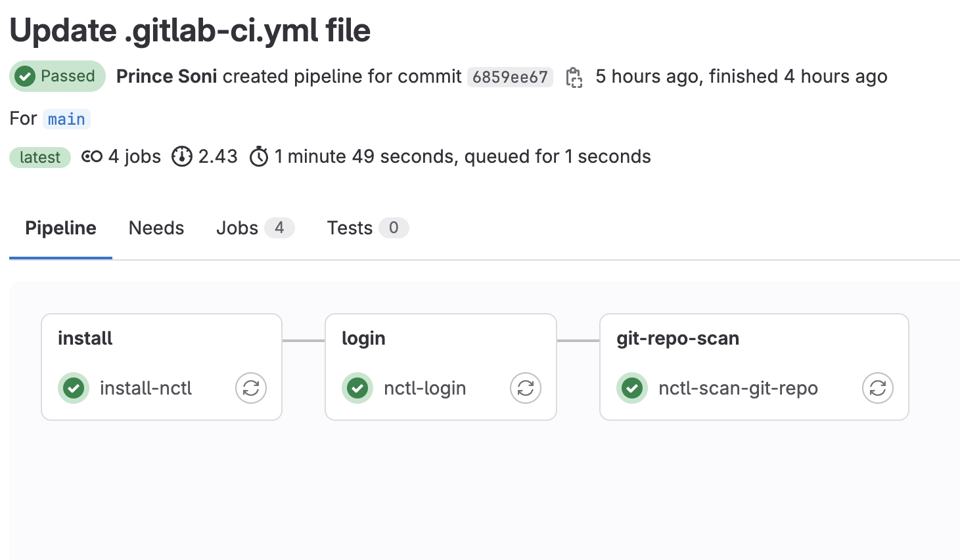
Task: Retry the nctl-login job
Action: point(526,388)
